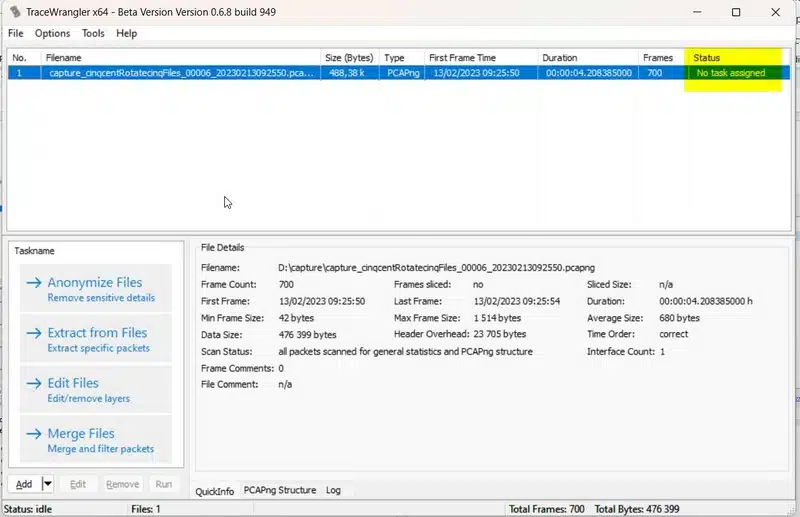Maximize the TraceWrangler window
The width and height of the screenshot is (800, 517).
click(736, 12)
